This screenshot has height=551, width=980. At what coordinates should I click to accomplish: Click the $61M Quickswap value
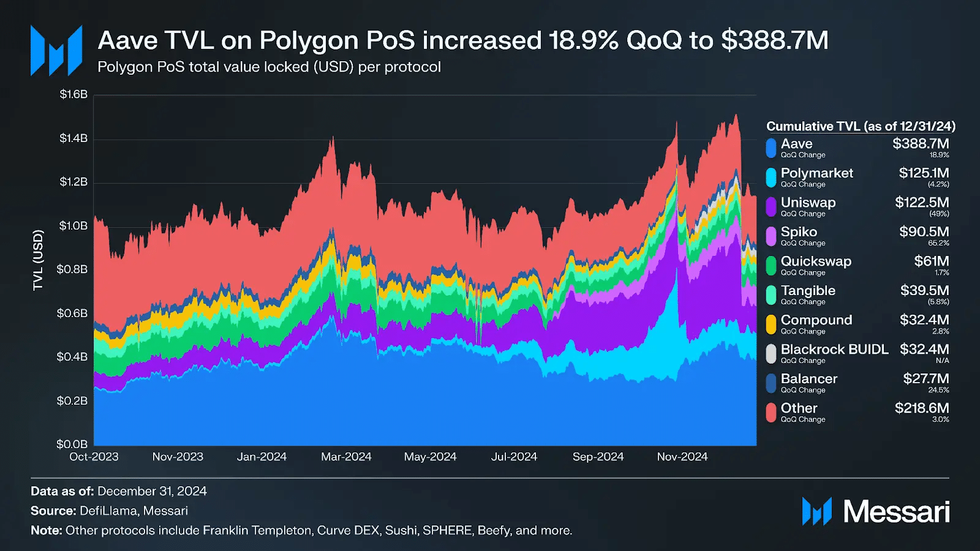pos(932,261)
